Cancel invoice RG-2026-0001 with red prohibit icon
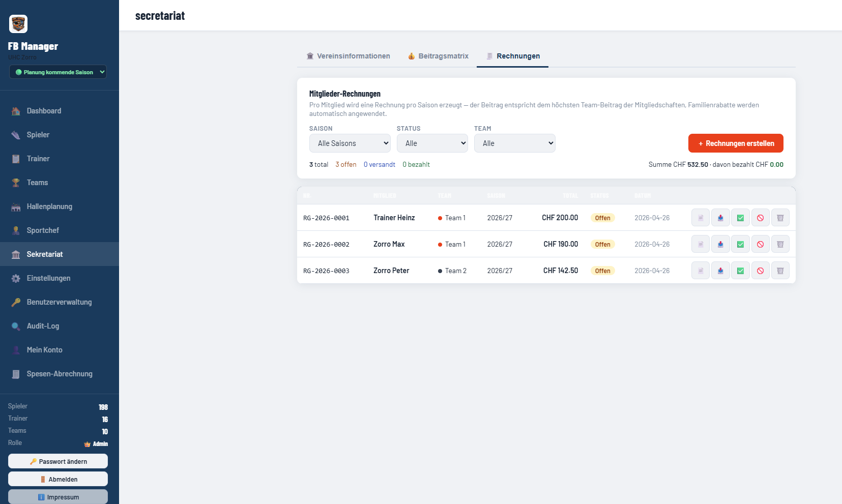Image resolution: width=842 pixels, height=504 pixels. (760, 218)
